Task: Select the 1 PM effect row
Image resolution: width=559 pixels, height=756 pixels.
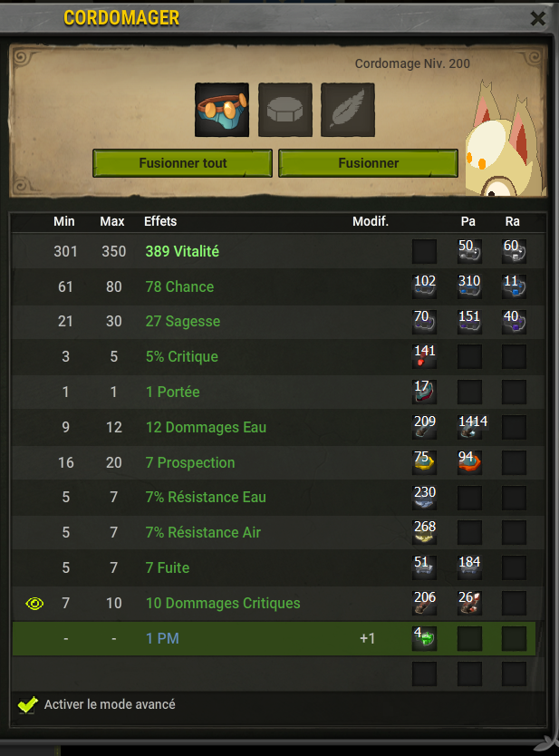Action: click(x=274, y=638)
